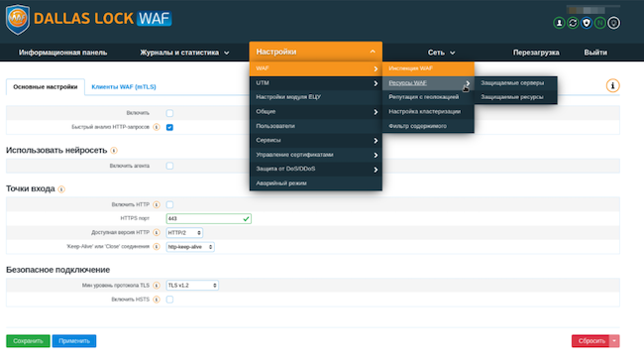Show info icon beside Включить HTTP
644x363 pixels.
[x=157, y=204]
